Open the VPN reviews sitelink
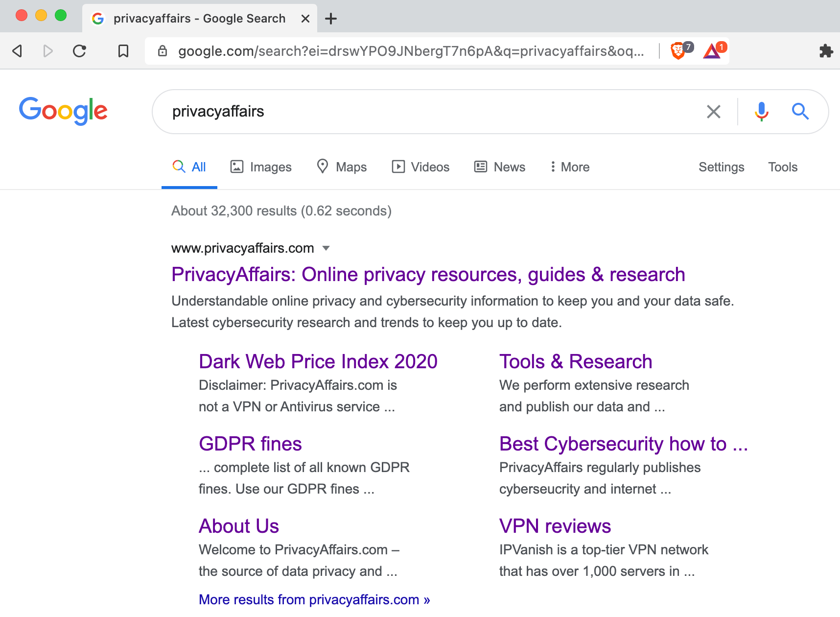Image resolution: width=840 pixels, height=617 pixels. 555,526
